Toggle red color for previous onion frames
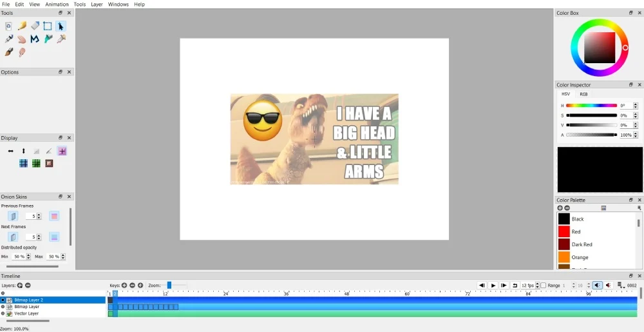The height and width of the screenshot is (332, 644). [x=54, y=216]
